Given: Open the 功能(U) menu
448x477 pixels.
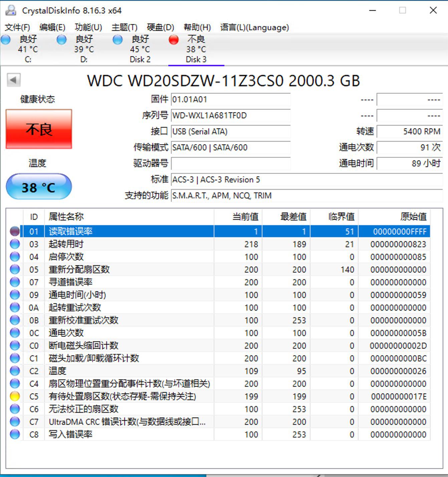Looking at the screenshot, I should pos(88,27).
